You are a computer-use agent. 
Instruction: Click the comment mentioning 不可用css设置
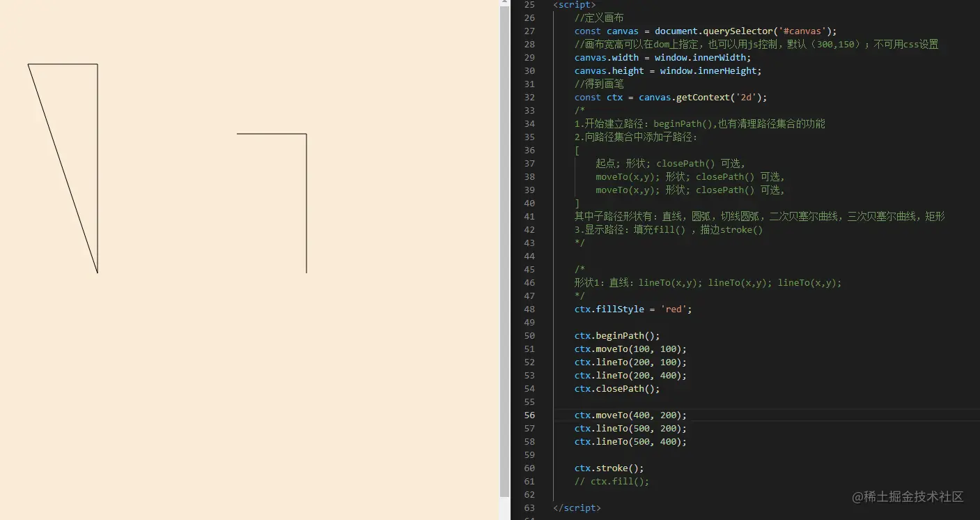point(756,45)
